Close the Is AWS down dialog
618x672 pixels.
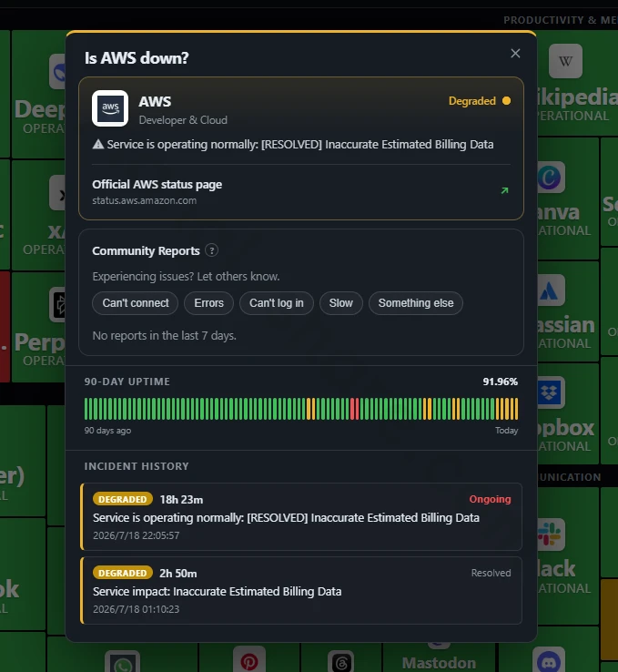tap(515, 54)
